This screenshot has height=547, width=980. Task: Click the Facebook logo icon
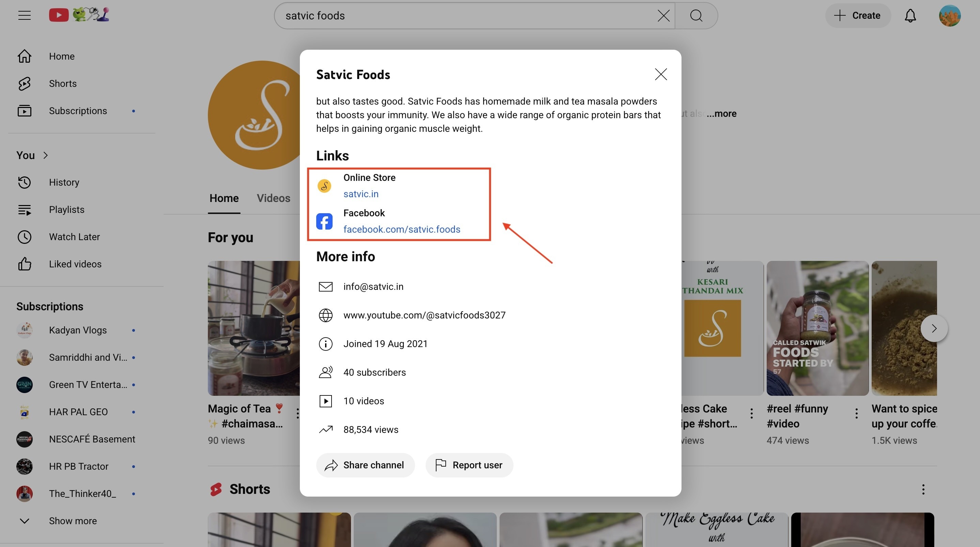click(324, 221)
